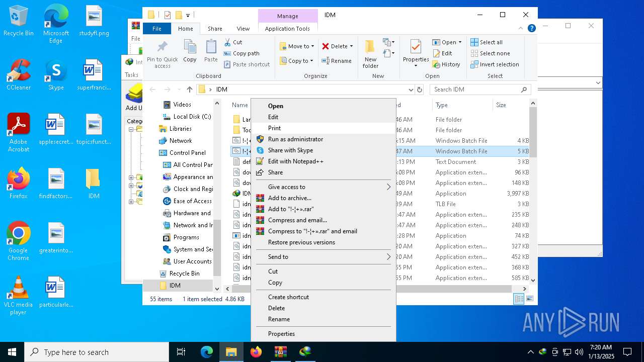
Task: Sort by the Type column header
Action: pos(462,105)
